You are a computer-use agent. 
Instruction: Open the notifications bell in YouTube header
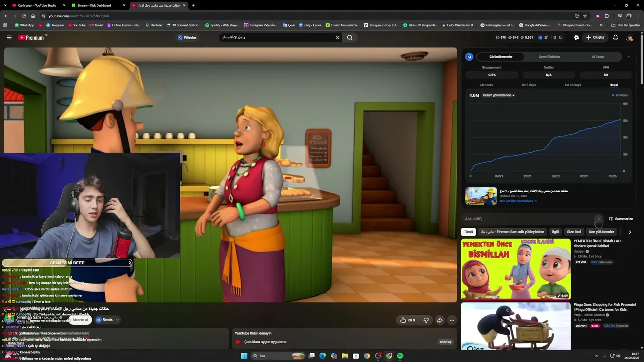point(615,37)
